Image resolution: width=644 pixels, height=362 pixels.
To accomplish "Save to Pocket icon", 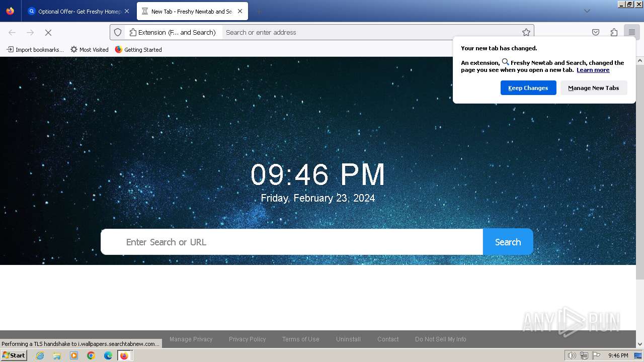I will click(x=596, y=32).
